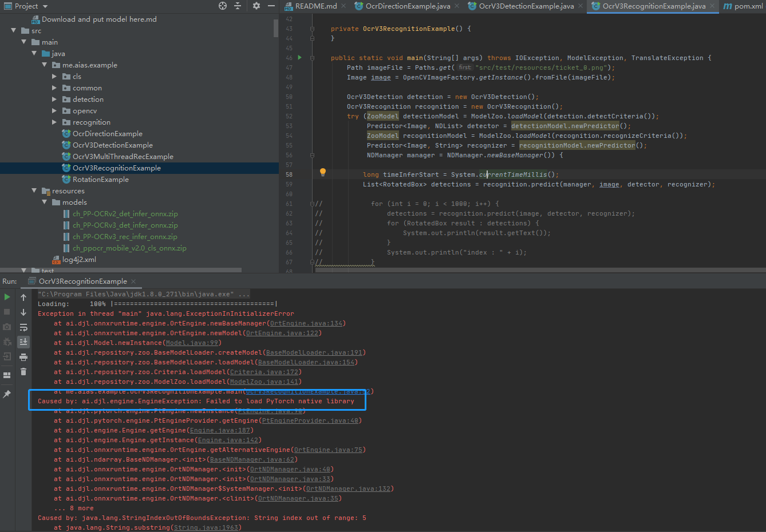
Task: Collapse the main folder
Action: pos(23,42)
